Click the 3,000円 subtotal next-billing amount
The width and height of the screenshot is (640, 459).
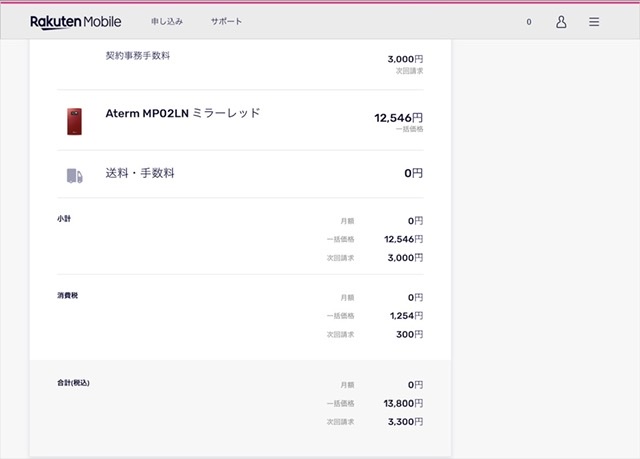coord(406,258)
